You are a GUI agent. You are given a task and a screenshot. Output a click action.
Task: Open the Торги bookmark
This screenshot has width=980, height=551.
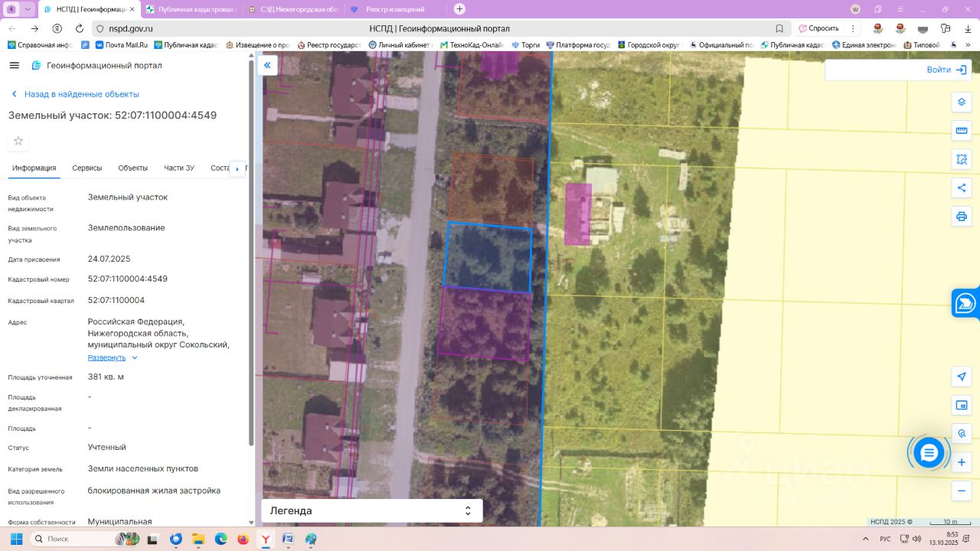pos(526,45)
